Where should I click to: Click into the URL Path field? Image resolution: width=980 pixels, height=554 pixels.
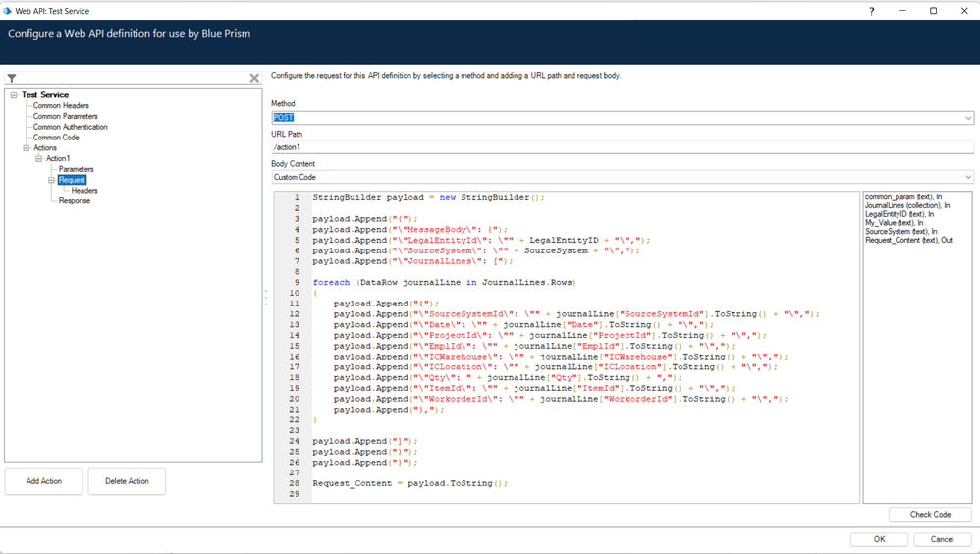[622, 147]
